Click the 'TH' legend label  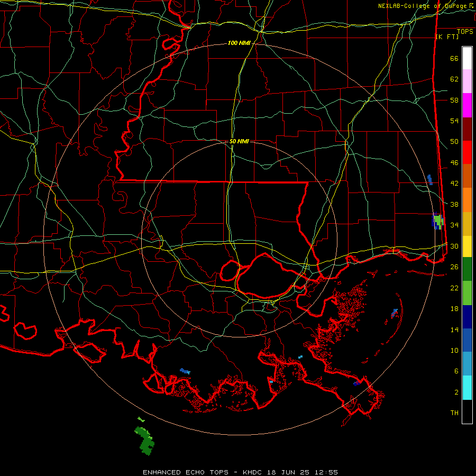(x=454, y=413)
